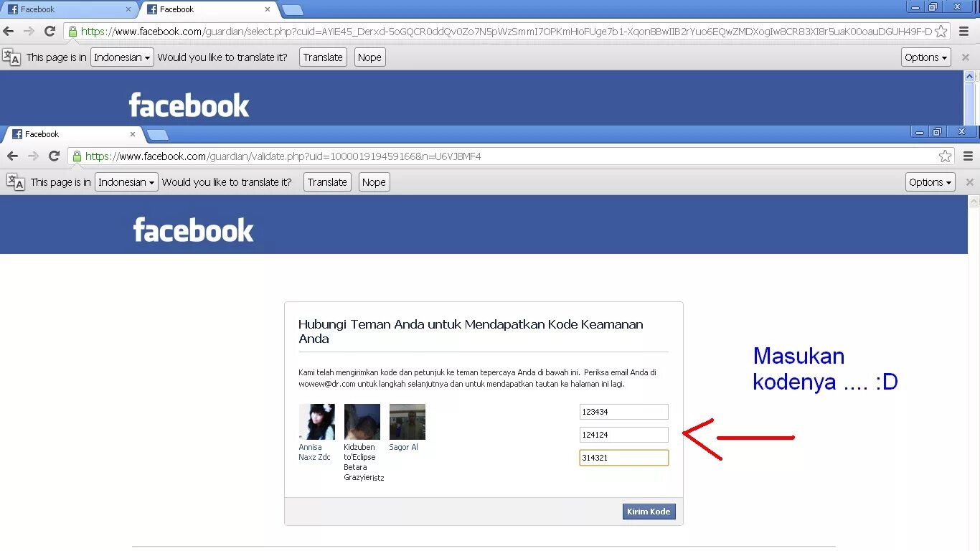Select the front window's Facebook tab

click(x=73, y=134)
